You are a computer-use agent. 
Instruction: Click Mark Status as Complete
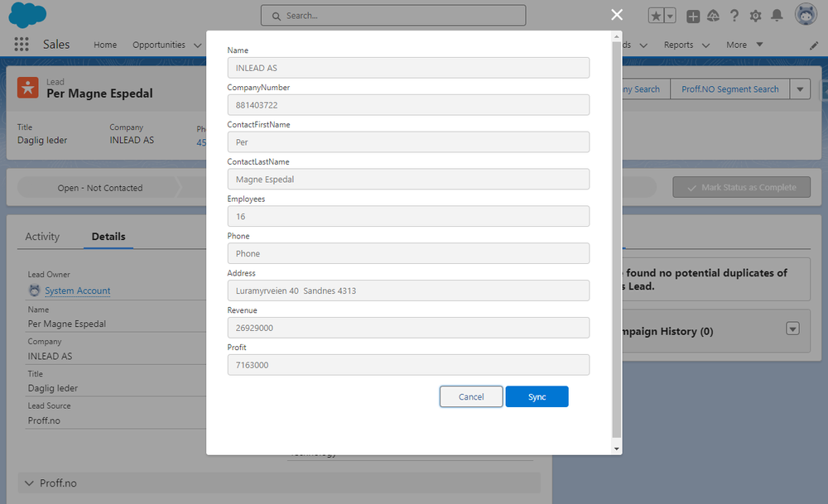[x=741, y=187]
